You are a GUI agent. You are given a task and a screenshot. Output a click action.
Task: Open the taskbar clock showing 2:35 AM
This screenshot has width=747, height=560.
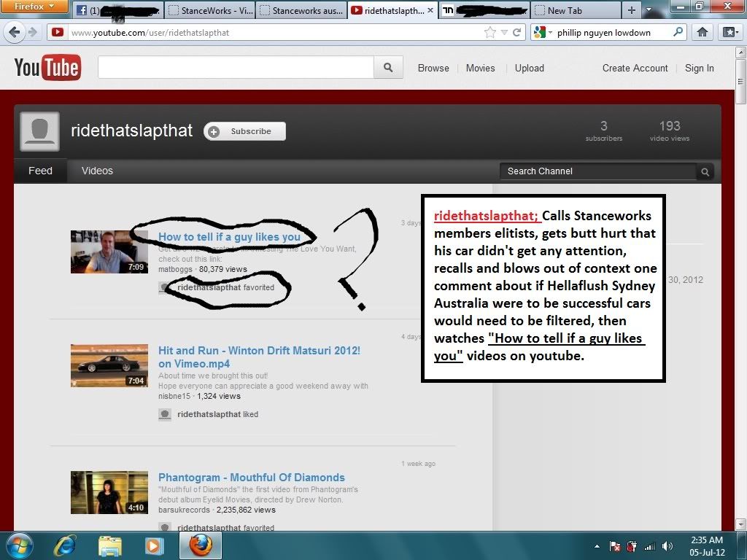tap(707, 546)
